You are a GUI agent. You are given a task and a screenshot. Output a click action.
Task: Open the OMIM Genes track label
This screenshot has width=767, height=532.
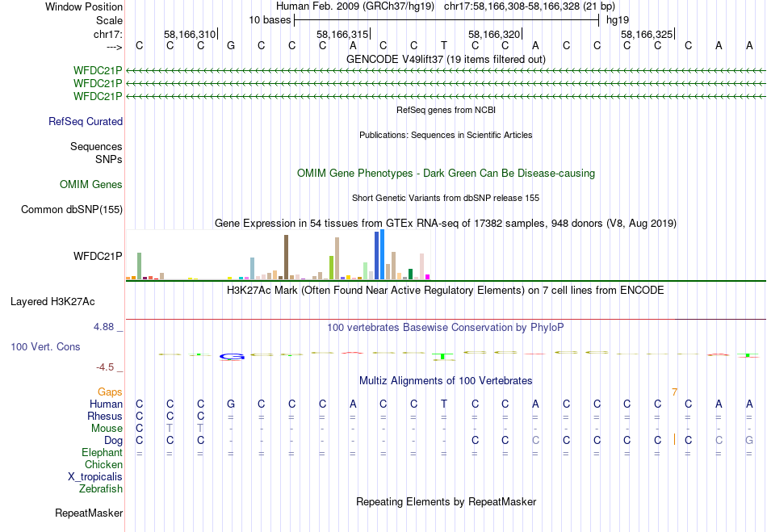pos(91,184)
